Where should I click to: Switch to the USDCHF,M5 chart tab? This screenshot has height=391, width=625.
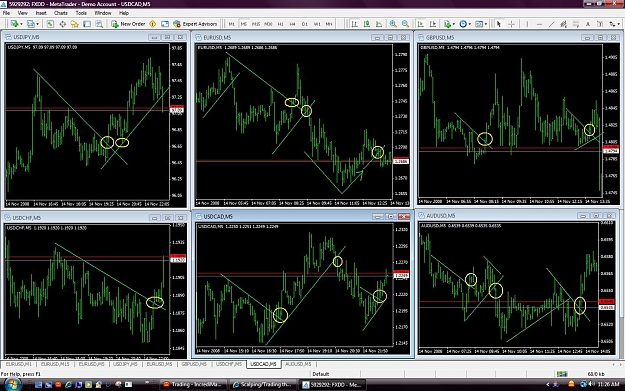coord(229,364)
